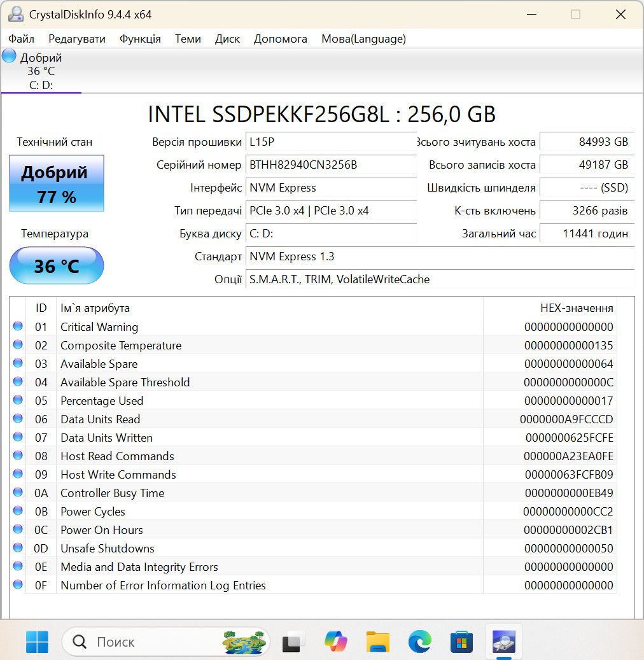Click the blue status orb beside the top Добрий disk entry
This screenshot has height=660, width=644.
[9, 55]
